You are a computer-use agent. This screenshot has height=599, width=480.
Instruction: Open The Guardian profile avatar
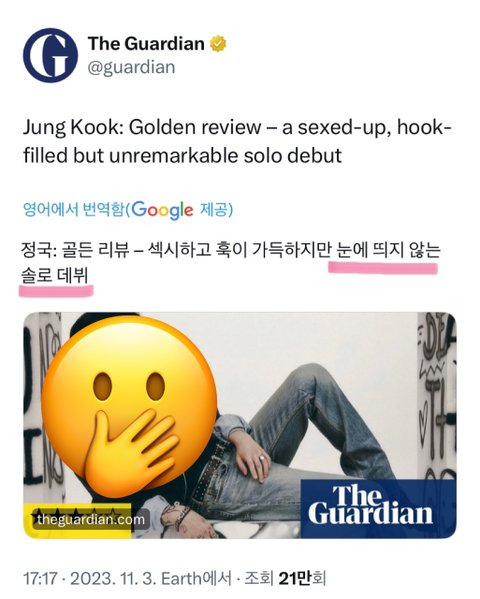tap(50, 55)
